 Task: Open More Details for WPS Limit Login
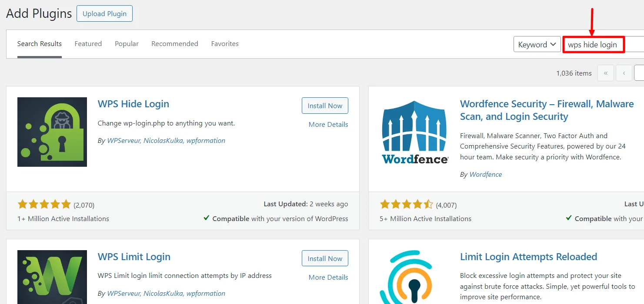(328, 277)
